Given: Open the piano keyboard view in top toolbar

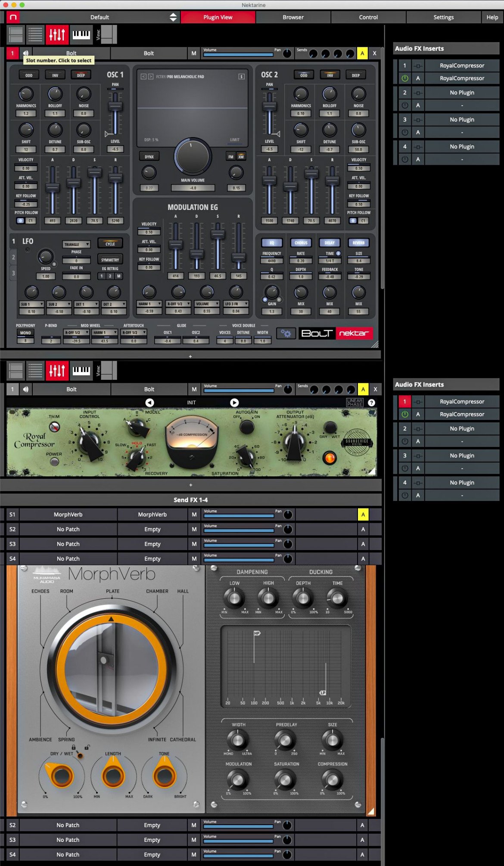Looking at the screenshot, I should coord(81,34).
